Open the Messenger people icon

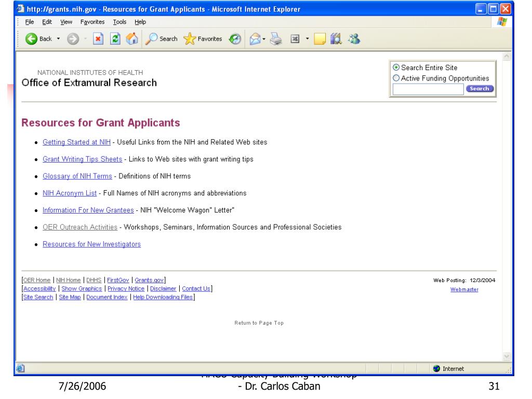[x=354, y=38]
